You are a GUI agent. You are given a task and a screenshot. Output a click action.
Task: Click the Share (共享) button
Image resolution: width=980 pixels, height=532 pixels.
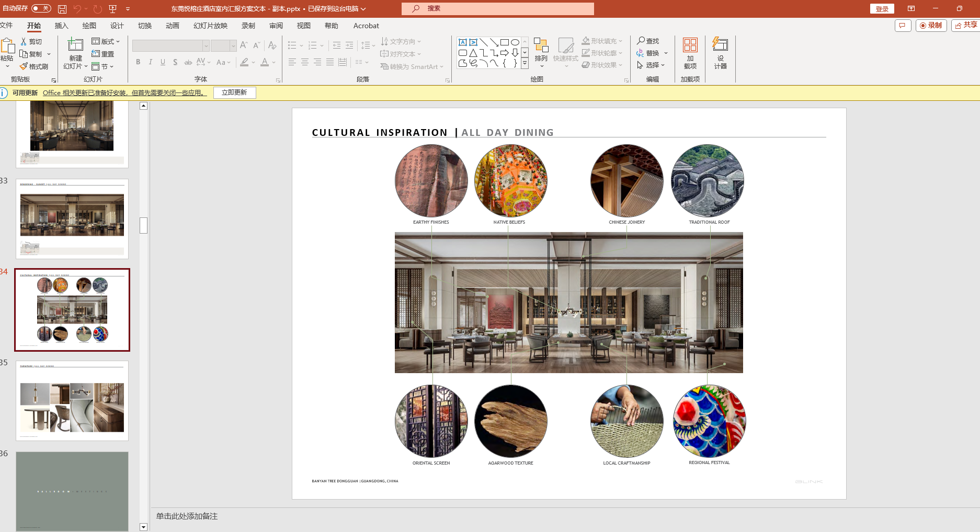pyautogui.click(x=965, y=25)
